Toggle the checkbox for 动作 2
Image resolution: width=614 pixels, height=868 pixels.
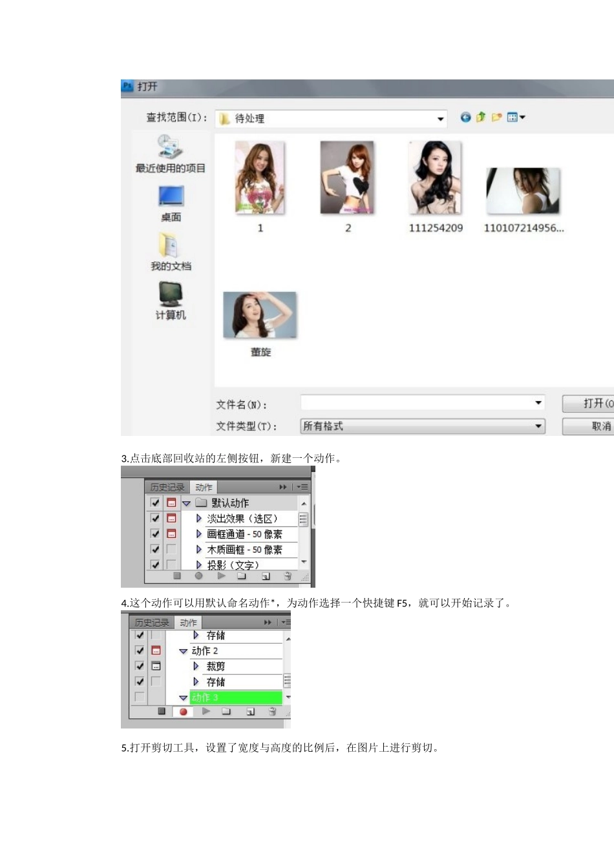140,650
